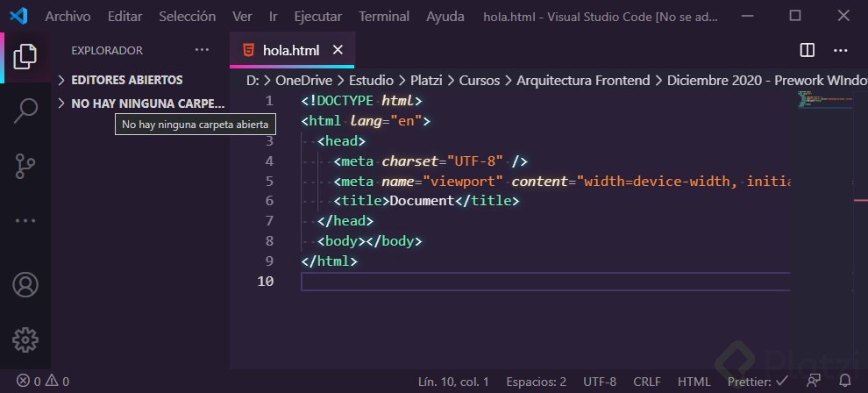Open Explorer panel more actions menu
Viewport: 868px width, 393px height.
203,50
